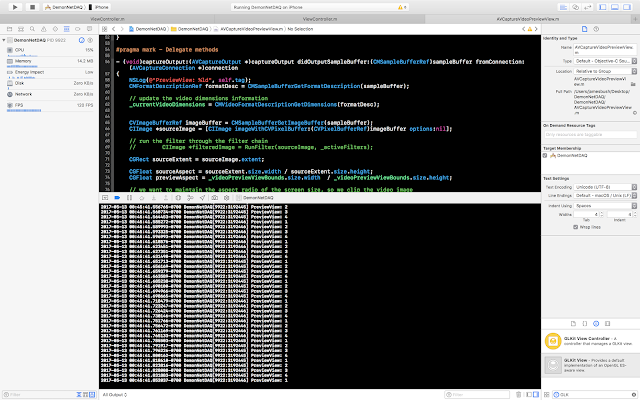The image size is (640, 400).
Task: Toggle the debug area visibility
Action: 615,7
